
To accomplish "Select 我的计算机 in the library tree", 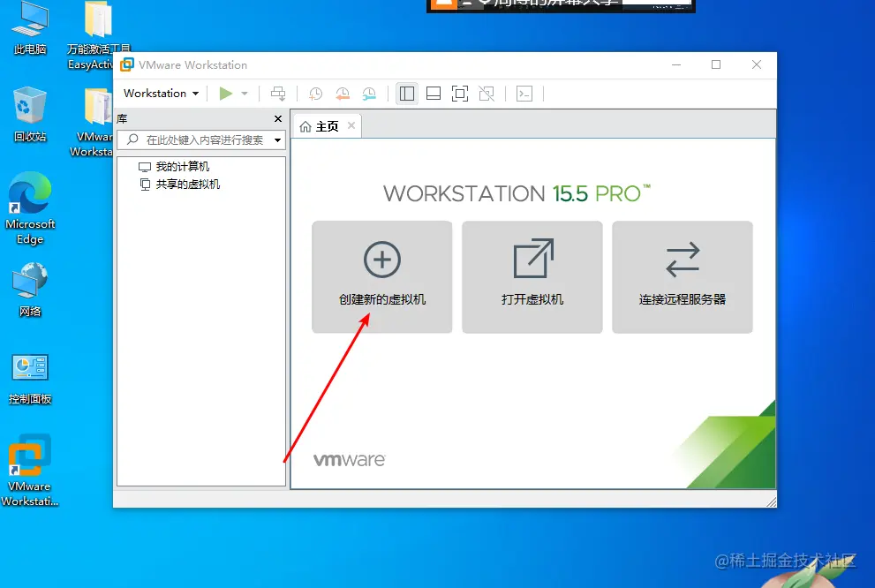I will (174, 166).
